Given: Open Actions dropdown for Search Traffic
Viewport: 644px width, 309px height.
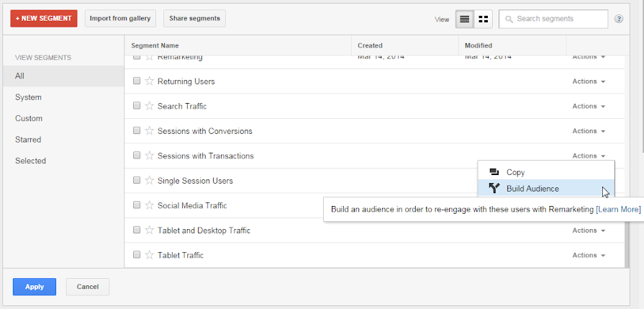Looking at the screenshot, I should [x=589, y=107].
